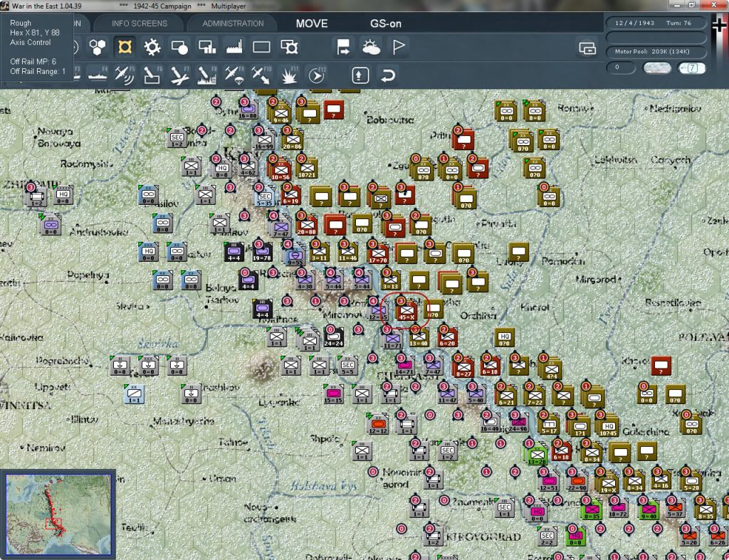Select the orange 12=12 unit counter

click(x=378, y=424)
